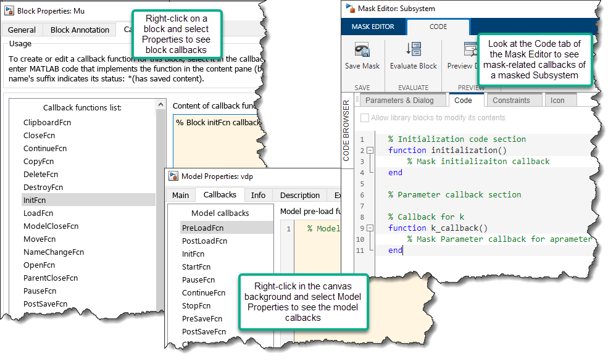616x364 pixels.
Task: Click the Block Properties window icon
Action: [x=9, y=10]
